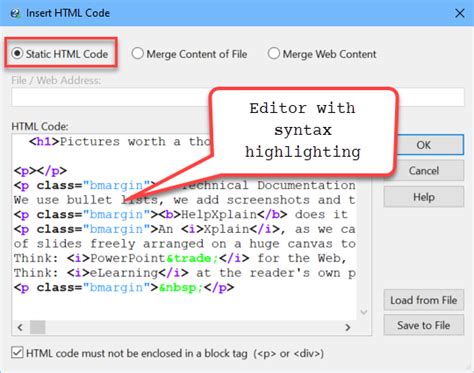The image size is (474, 373).
Task: Click the Cancel button
Action: pyautogui.click(x=423, y=171)
